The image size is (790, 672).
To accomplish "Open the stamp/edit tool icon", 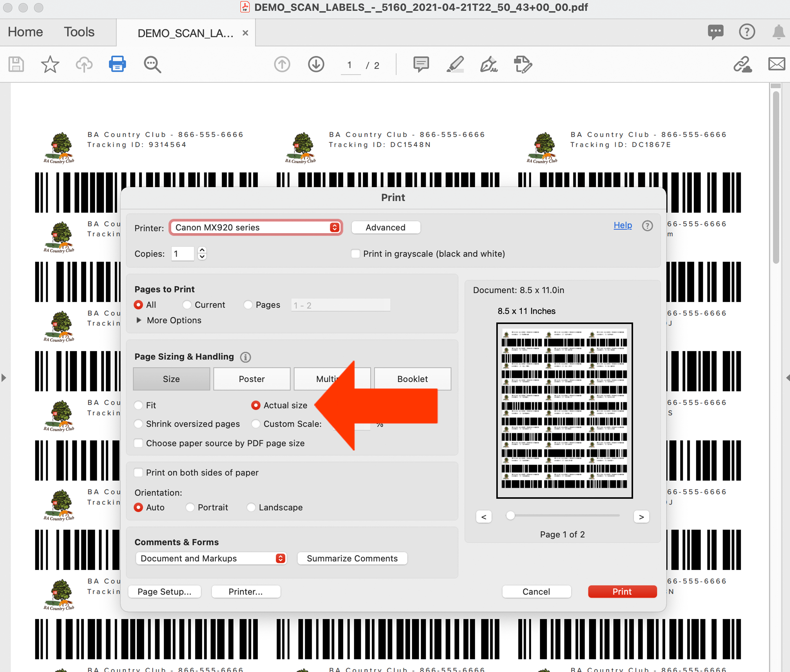I will [523, 64].
